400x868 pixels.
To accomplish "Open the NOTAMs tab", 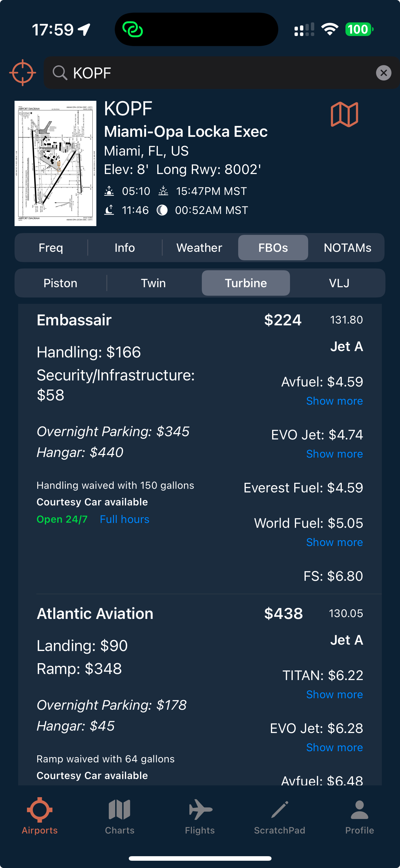I will tap(347, 248).
